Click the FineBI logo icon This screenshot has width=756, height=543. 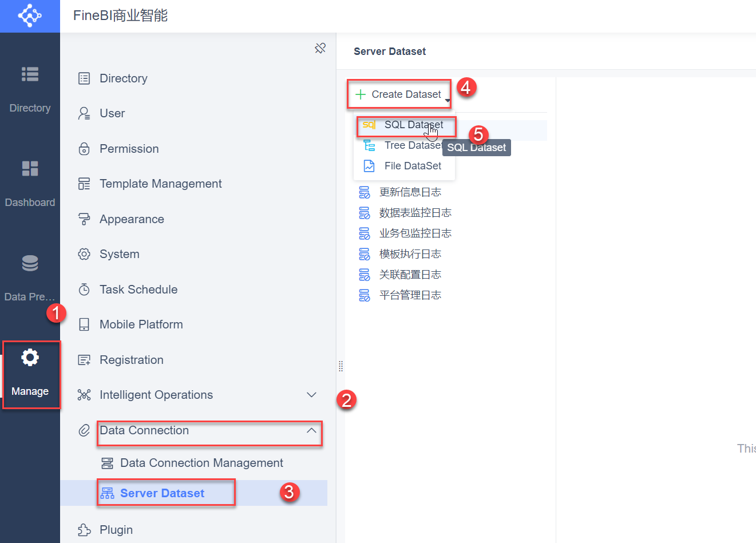pyautogui.click(x=30, y=15)
